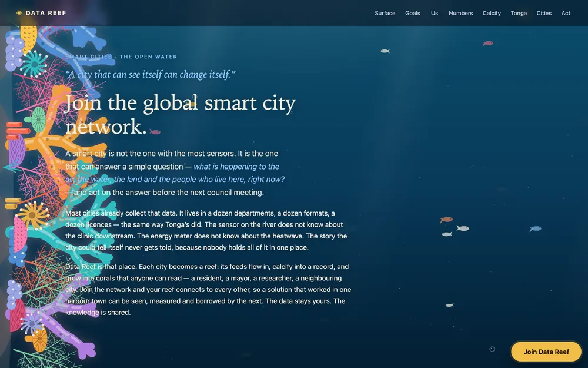Visit the Cities section from the header
Viewport: 588px width, 368px height.
pyautogui.click(x=544, y=13)
